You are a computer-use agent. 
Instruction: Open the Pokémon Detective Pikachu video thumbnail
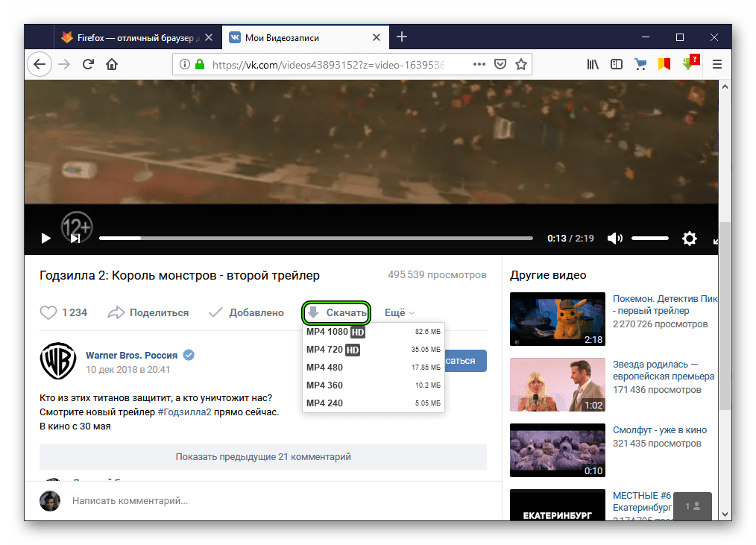click(x=558, y=319)
